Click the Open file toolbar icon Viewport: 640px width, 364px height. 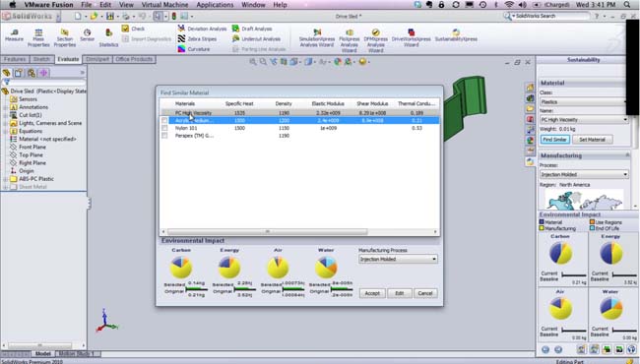(94, 17)
